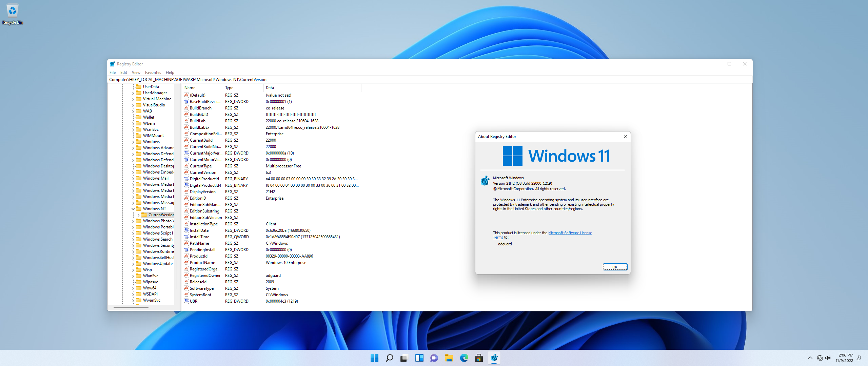Image resolution: width=868 pixels, height=366 pixels.
Task: Open Microsoft Store from the taskbar
Action: [479, 358]
